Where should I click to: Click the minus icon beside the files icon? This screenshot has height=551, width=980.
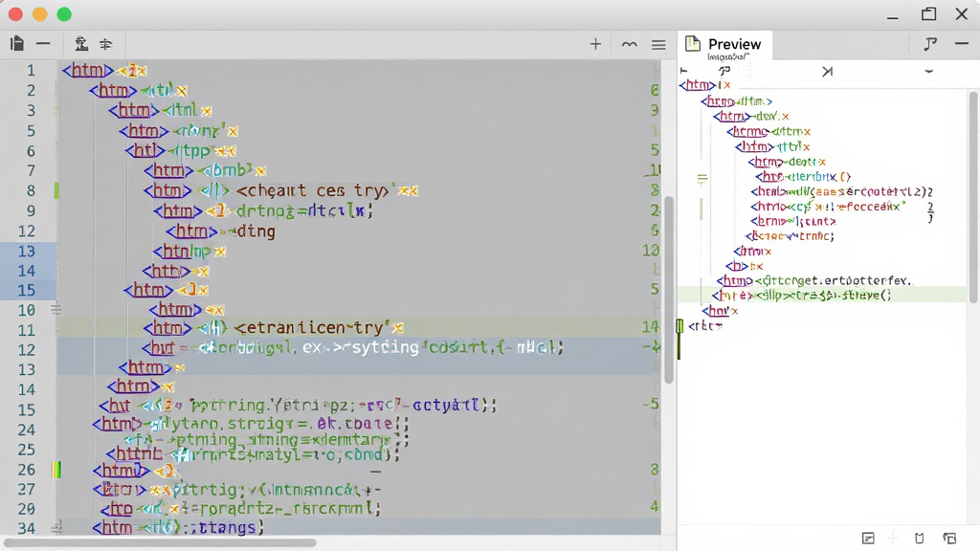pyautogui.click(x=43, y=44)
